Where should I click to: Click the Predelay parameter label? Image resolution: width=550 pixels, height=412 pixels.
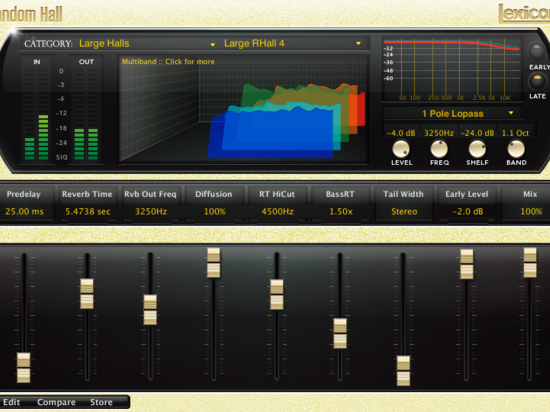coord(24,194)
